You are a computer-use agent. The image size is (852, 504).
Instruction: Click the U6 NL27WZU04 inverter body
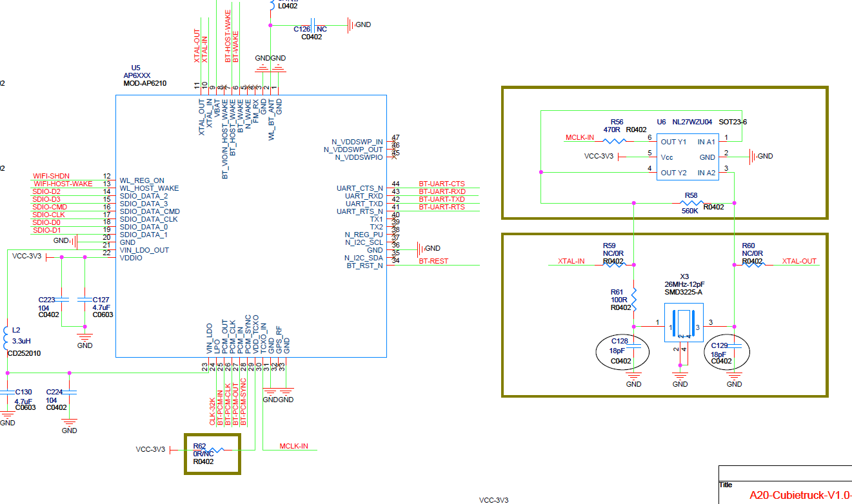[687, 157]
